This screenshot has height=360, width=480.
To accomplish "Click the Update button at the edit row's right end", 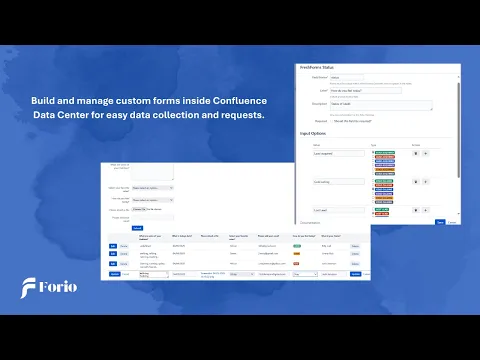I will click(356, 274).
